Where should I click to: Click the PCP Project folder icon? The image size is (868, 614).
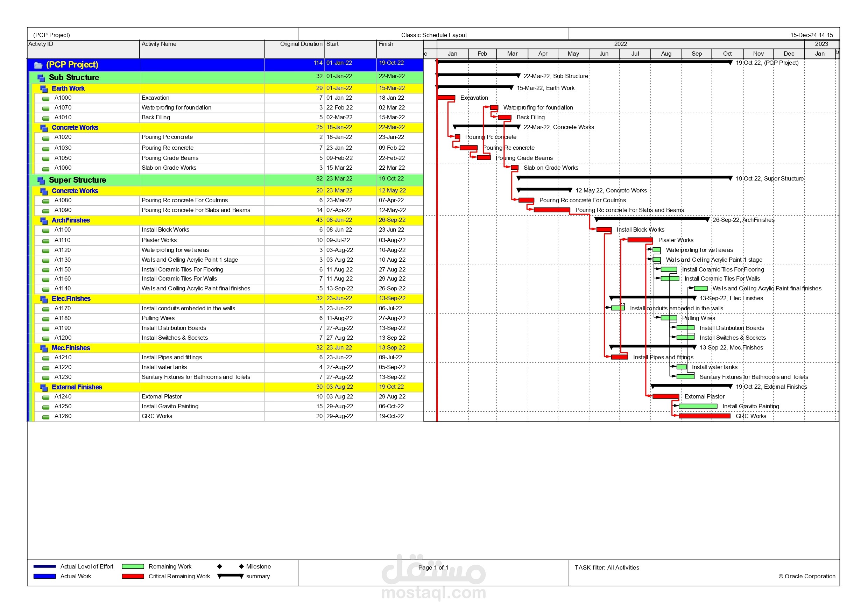pyautogui.click(x=38, y=65)
